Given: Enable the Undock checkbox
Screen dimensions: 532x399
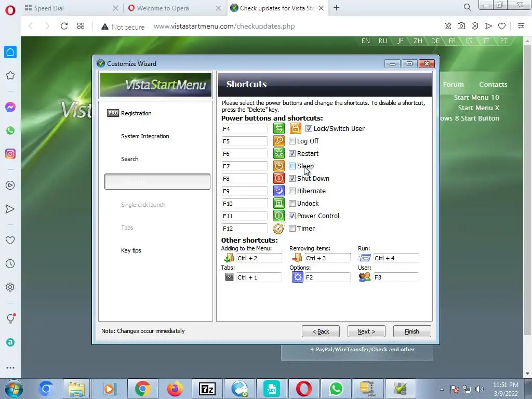Looking at the screenshot, I should pos(292,204).
